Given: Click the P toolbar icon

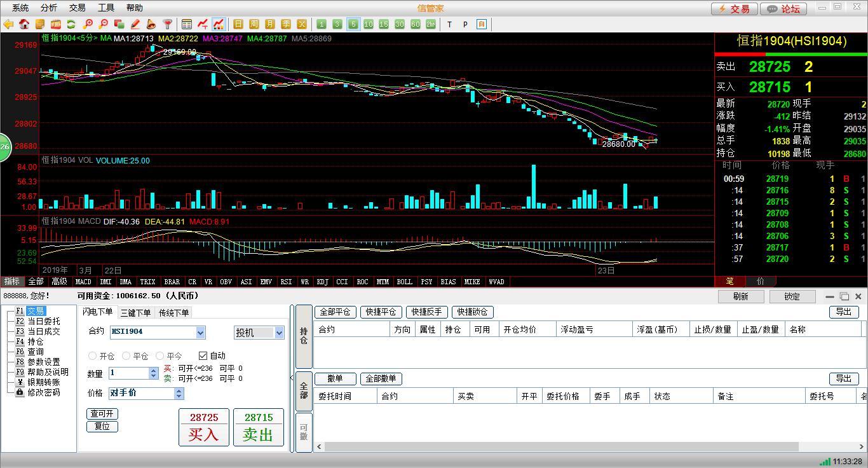Looking at the screenshot, I should (465, 24).
